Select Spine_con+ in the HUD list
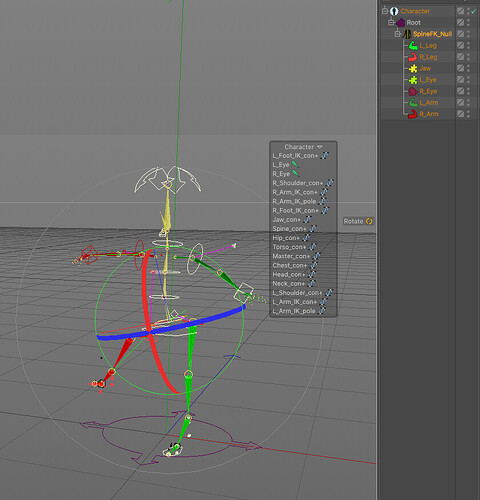Screen dimensions: 480x500 click(289, 229)
